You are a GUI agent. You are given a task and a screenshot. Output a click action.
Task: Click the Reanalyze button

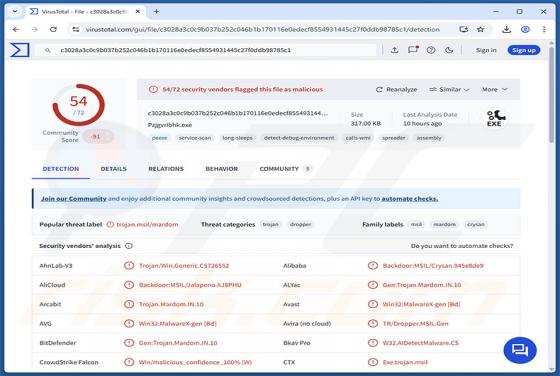coord(396,89)
